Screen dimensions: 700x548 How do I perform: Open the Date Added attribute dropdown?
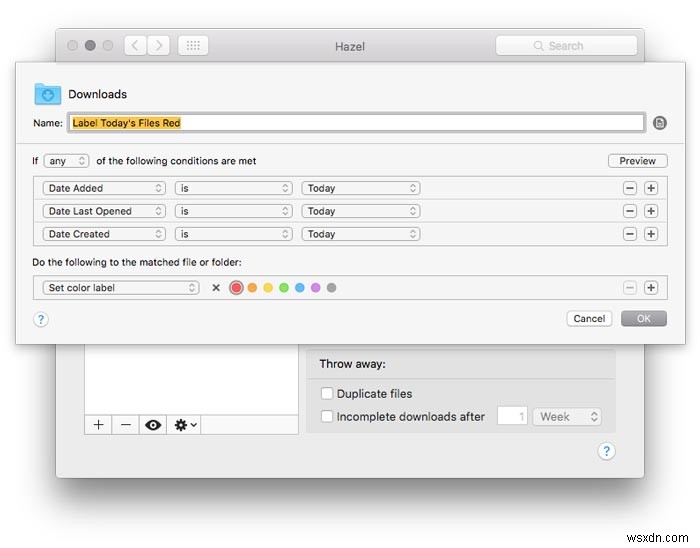(x=104, y=188)
